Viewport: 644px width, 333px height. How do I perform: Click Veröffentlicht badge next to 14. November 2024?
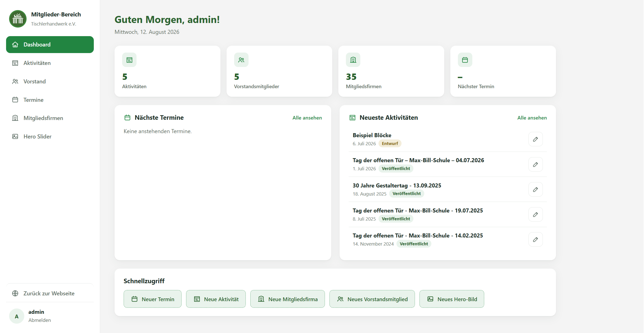pos(414,244)
